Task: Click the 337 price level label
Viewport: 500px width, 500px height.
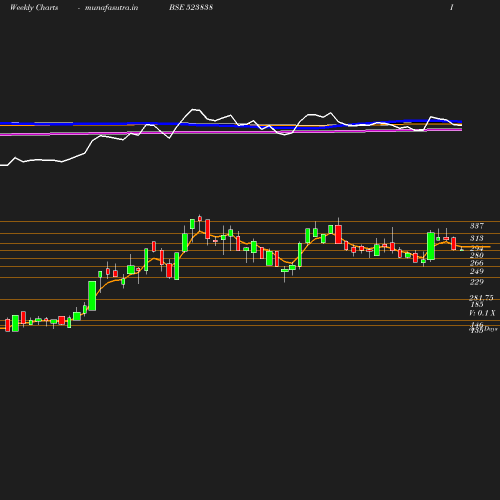Action: coord(477,226)
